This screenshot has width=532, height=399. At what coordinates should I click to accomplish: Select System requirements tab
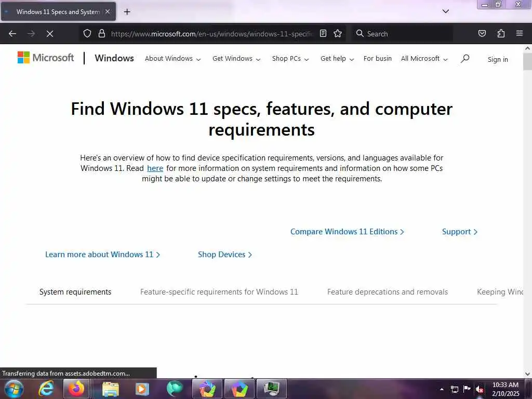(x=75, y=292)
